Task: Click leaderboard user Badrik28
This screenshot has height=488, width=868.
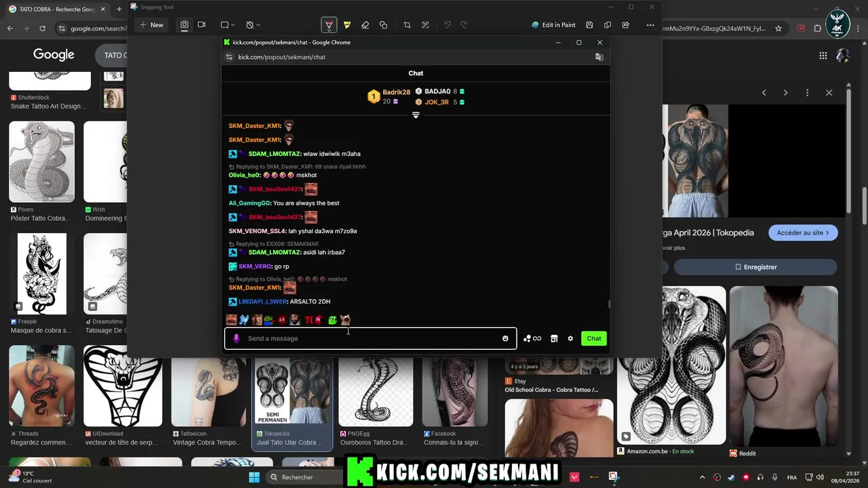Action: click(396, 92)
